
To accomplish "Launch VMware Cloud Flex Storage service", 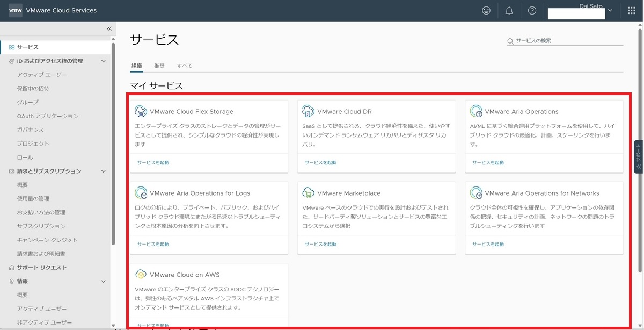I will click(153, 162).
